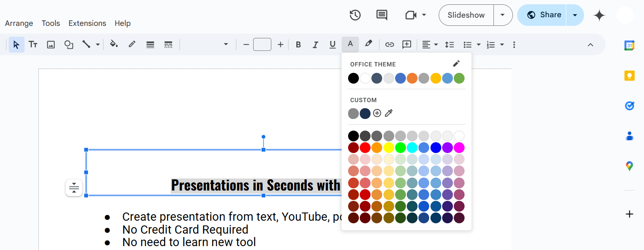Open the comments panel icon
This screenshot has width=644, height=250.
pyautogui.click(x=382, y=15)
